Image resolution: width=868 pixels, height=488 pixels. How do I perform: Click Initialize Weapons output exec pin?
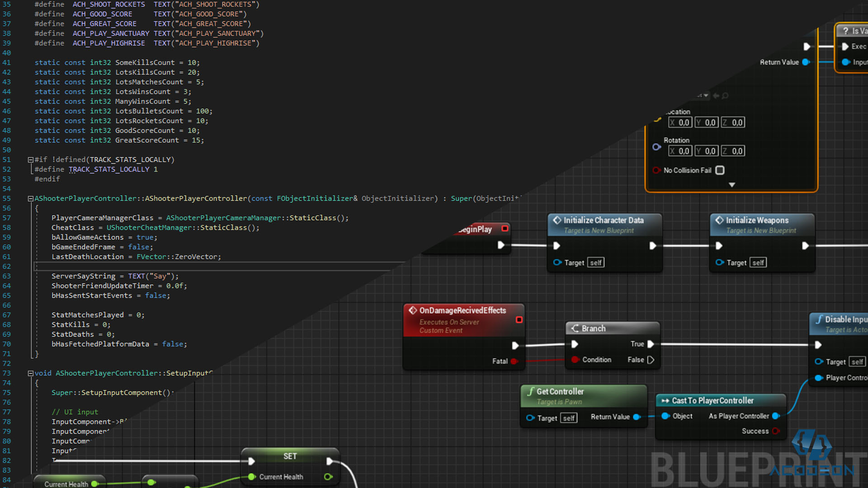coord(805,246)
